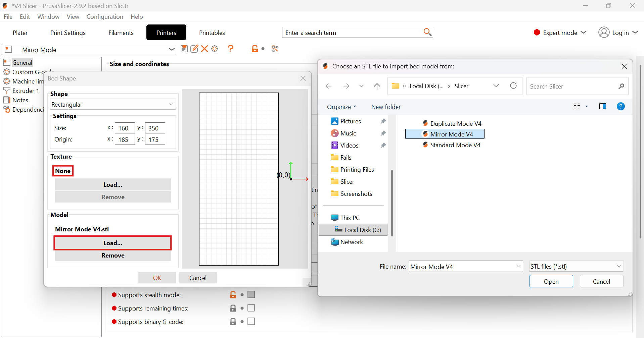Open the Edit menu
Screen dimensions: 644x338
tap(25, 16)
